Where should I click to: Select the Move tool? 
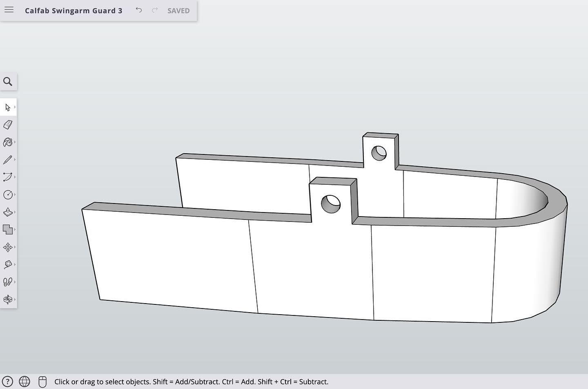[7, 247]
